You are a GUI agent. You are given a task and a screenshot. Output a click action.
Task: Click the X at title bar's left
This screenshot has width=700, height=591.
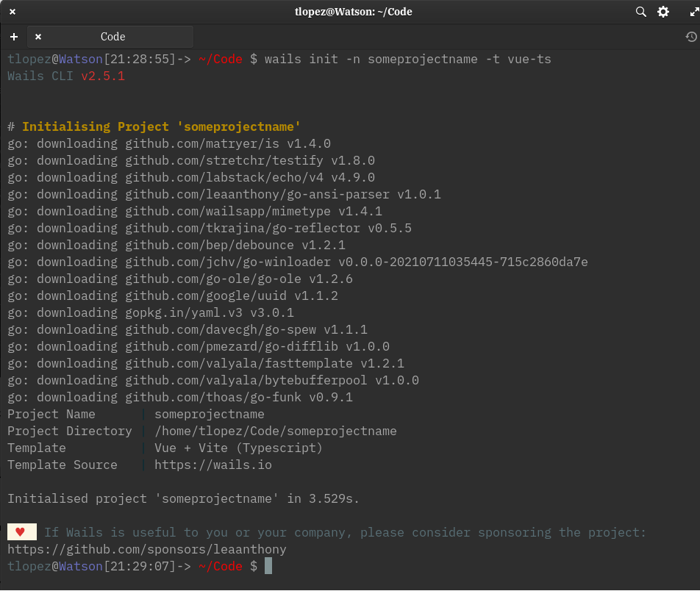click(x=12, y=12)
